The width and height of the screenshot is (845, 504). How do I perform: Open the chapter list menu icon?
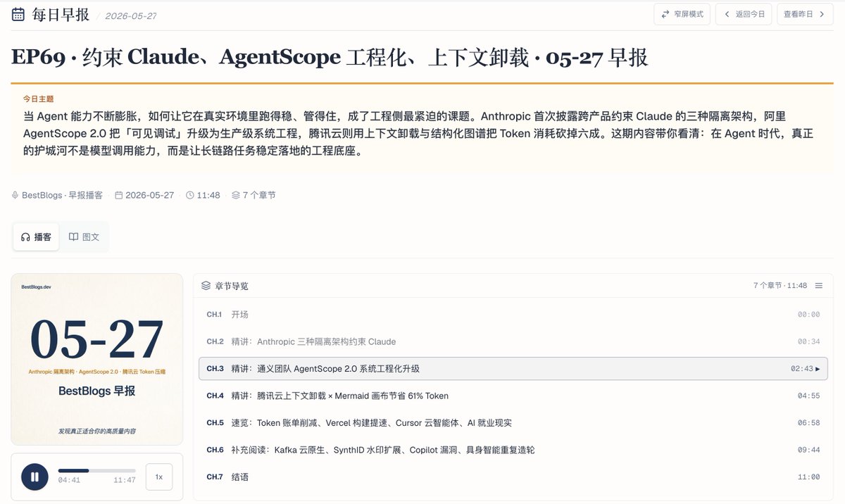(x=818, y=286)
